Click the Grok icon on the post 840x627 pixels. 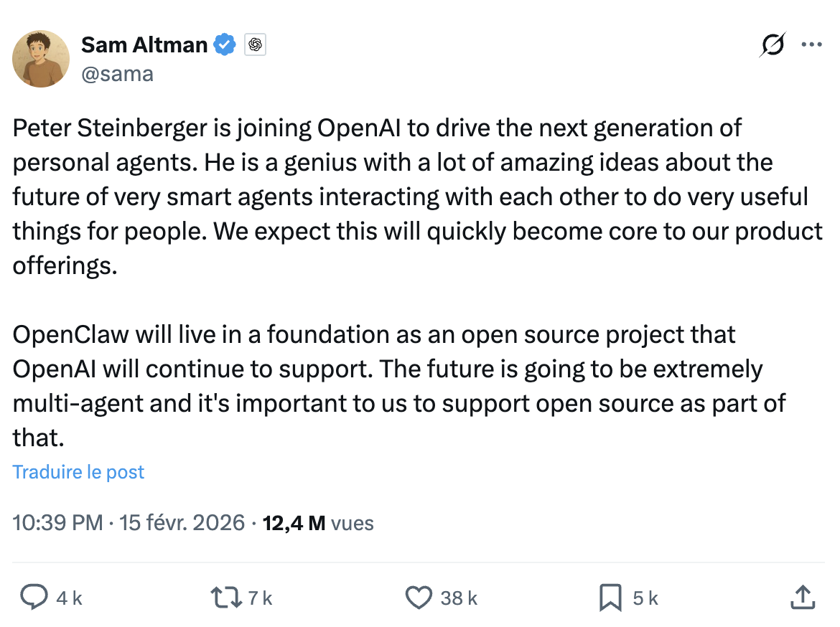point(773,45)
